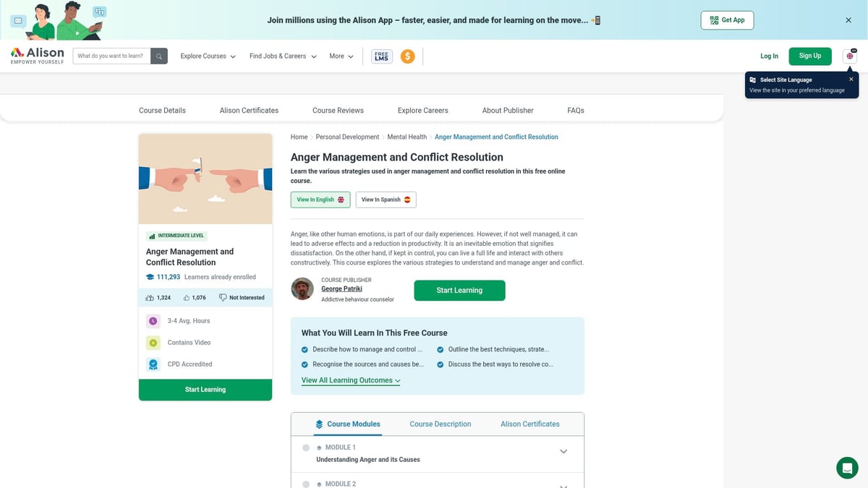This screenshot has width=868, height=488.
Task: Open the dollar coin earnings icon
Action: (x=408, y=56)
